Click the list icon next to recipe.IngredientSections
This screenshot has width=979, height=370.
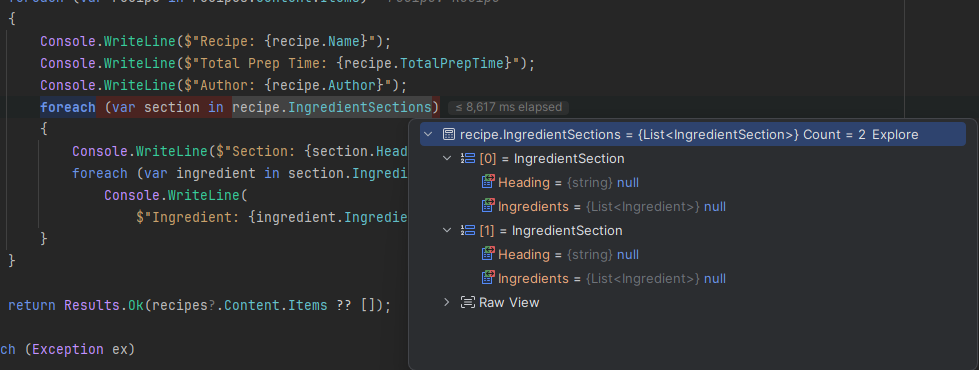tap(448, 134)
